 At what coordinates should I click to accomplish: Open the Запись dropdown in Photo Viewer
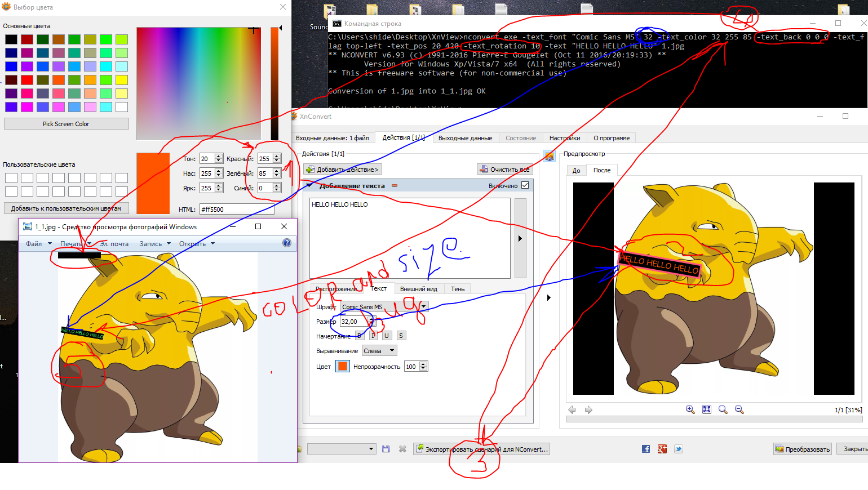point(155,244)
